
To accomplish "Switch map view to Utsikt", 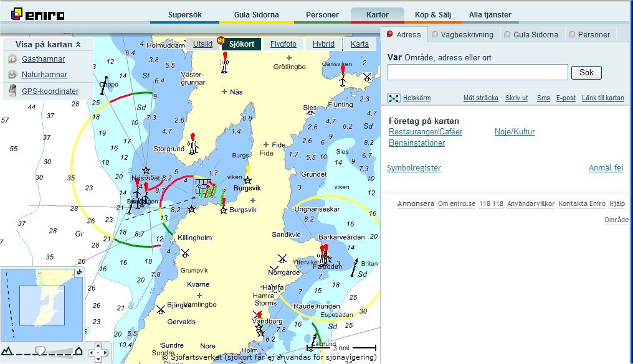I will [x=202, y=44].
